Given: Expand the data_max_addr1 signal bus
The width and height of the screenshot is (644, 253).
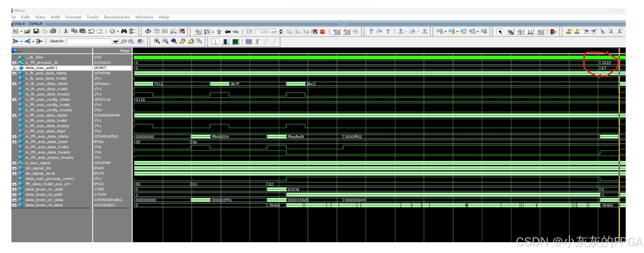Looking at the screenshot, I should (14, 68).
